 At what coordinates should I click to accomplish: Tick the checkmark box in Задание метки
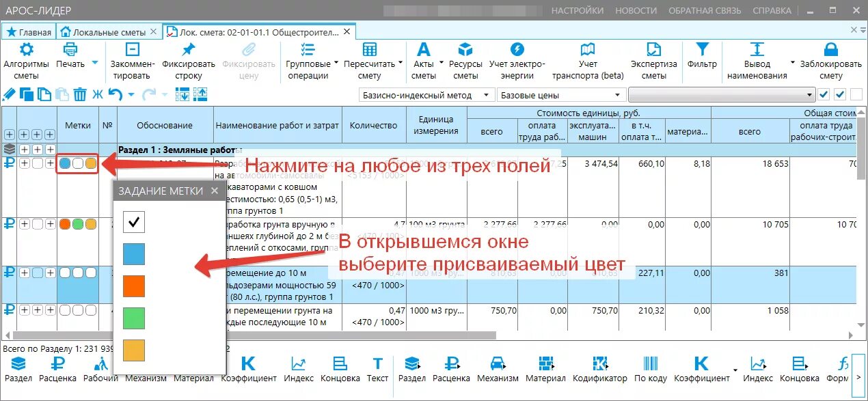point(134,221)
